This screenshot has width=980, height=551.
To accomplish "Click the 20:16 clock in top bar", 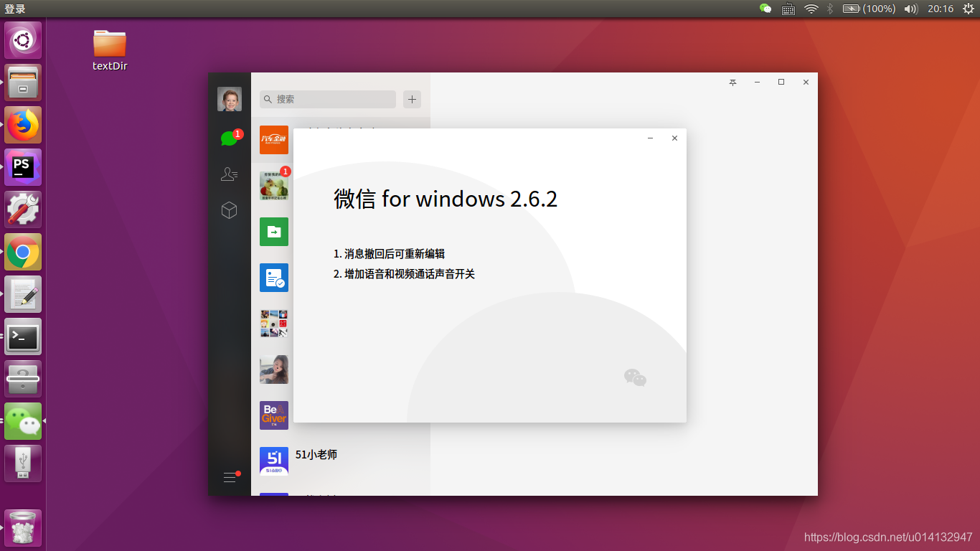I will coord(941,9).
